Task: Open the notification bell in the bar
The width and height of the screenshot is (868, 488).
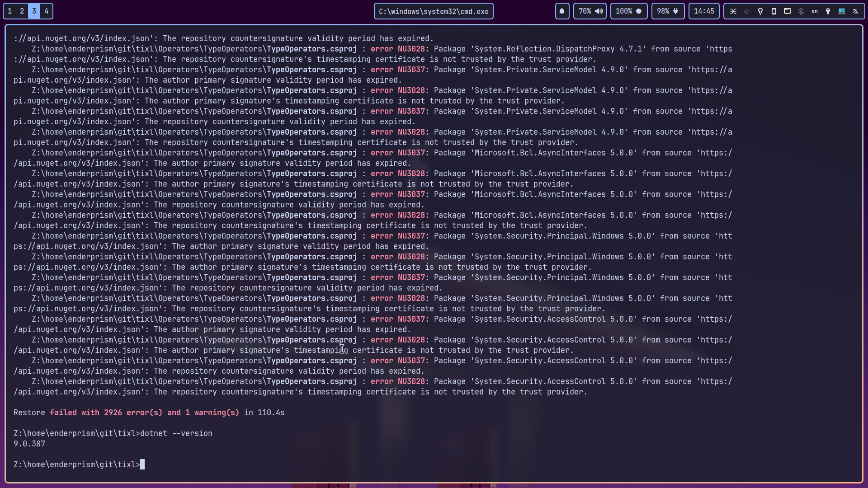Action: point(562,11)
